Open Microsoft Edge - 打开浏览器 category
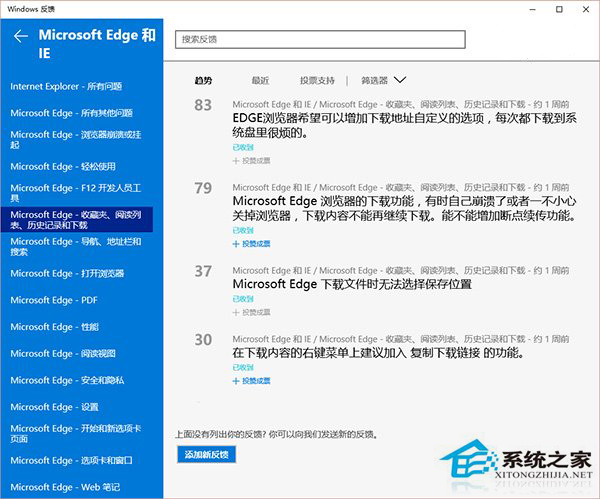The image size is (600, 499). pos(67,273)
